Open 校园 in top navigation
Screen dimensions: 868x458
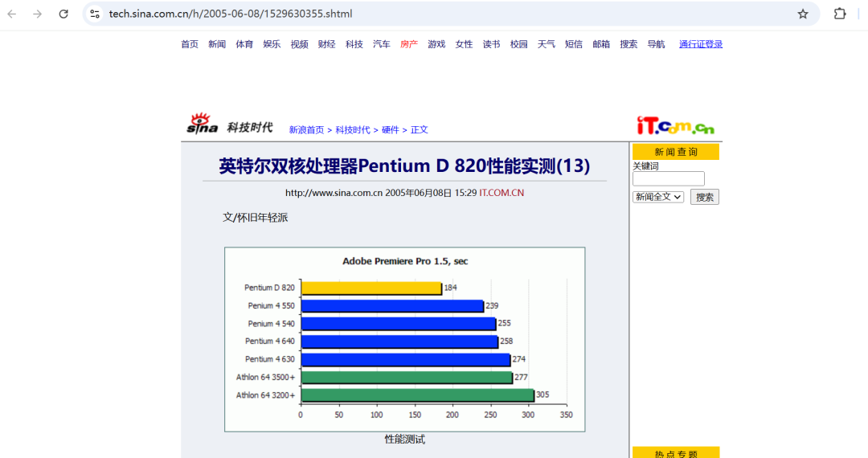[518, 44]
